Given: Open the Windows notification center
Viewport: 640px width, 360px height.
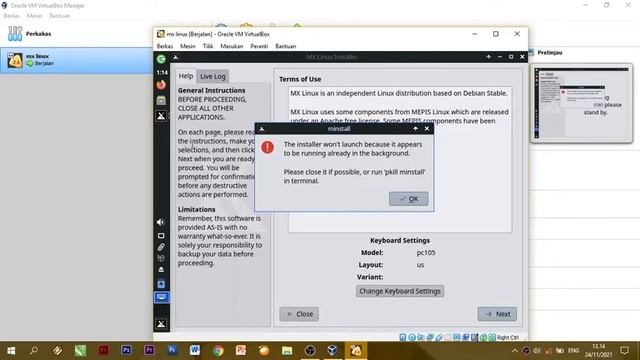Looking at the screenshot, I should pos(624,351).
